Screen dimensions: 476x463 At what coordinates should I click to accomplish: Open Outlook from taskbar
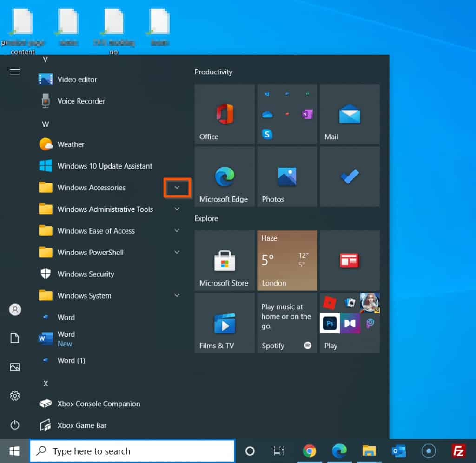point(398,451)
